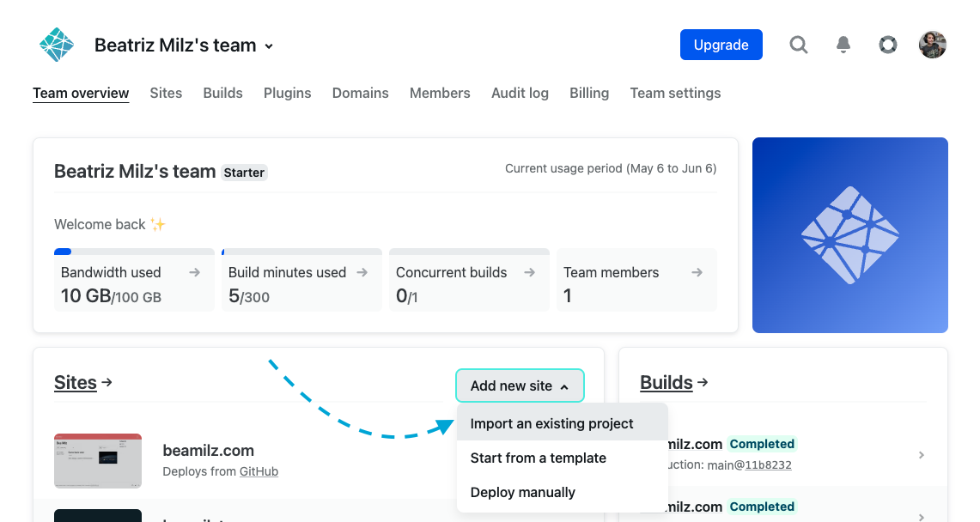The width and height of the screenshot is (980, 522).
Task: Click the 'Welcome back' text
Action: click(100, 224)
